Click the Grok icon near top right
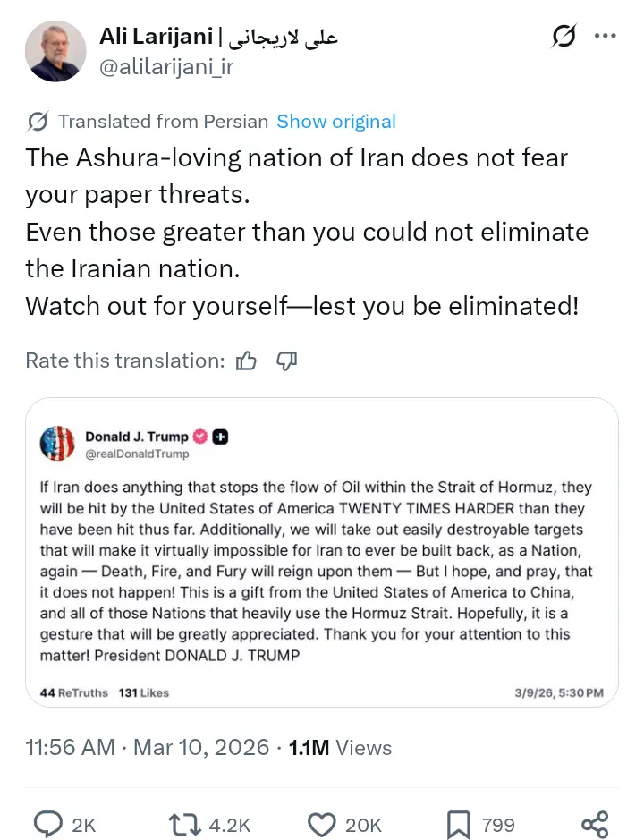 563,37
